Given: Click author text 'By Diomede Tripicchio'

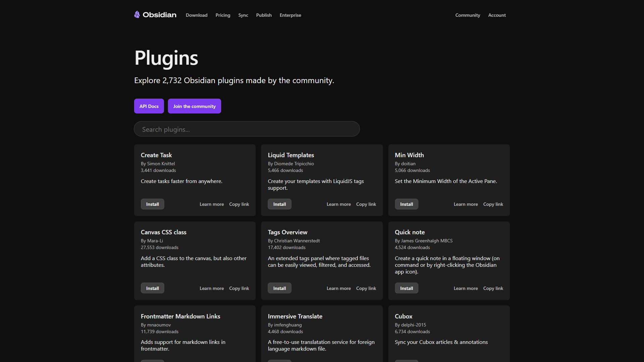Looking at the screenshot, I should pos(291,164).
